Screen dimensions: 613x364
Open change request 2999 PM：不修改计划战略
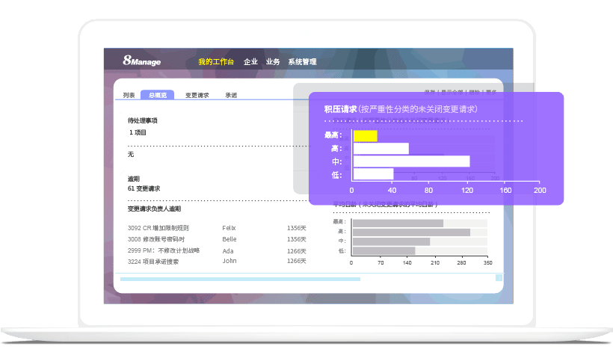click(x=164, y=250)
